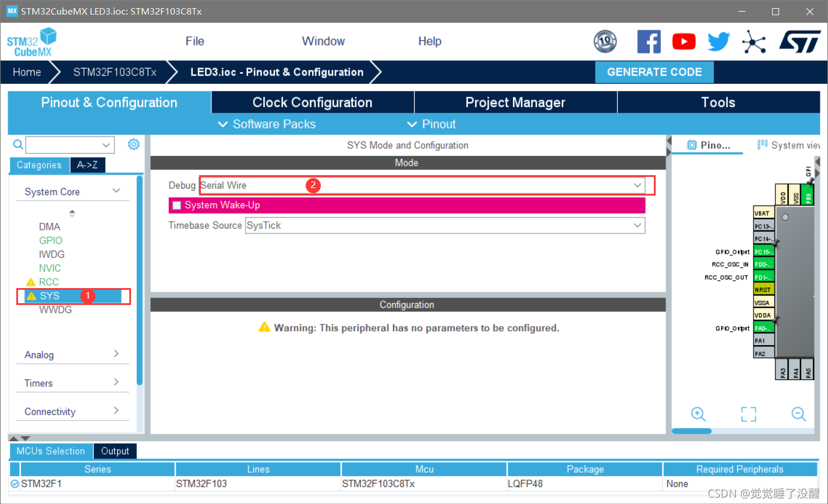Select SYS in the System Core list
The height and width of the screenshot is (504, 828).
point(73,296)
